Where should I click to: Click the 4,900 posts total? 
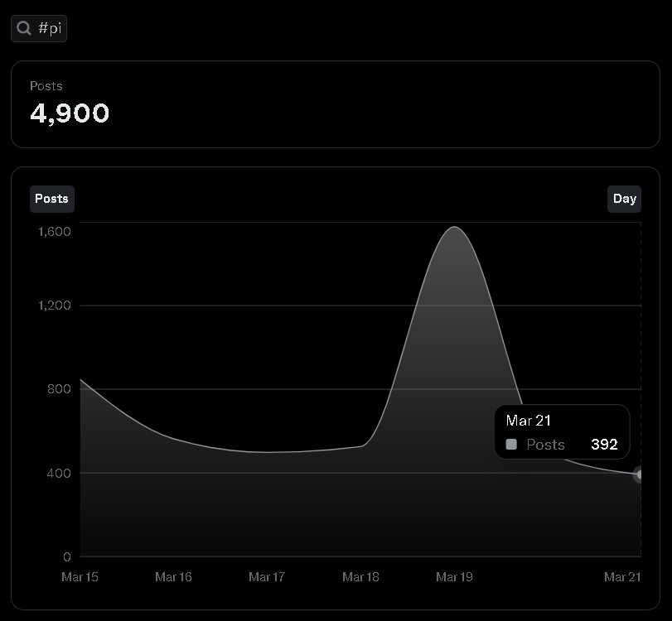(x=70, y=113)
